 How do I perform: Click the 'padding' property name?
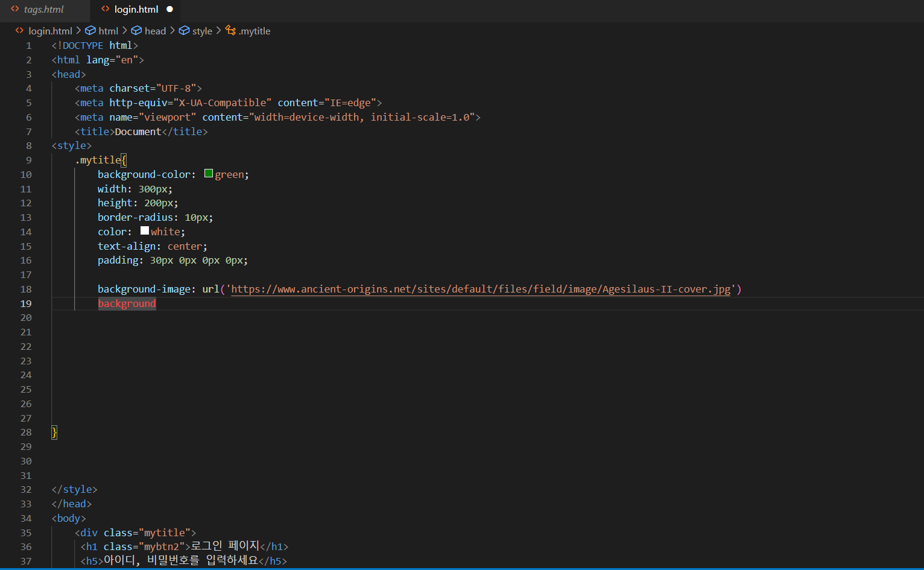tap(118, 261)
